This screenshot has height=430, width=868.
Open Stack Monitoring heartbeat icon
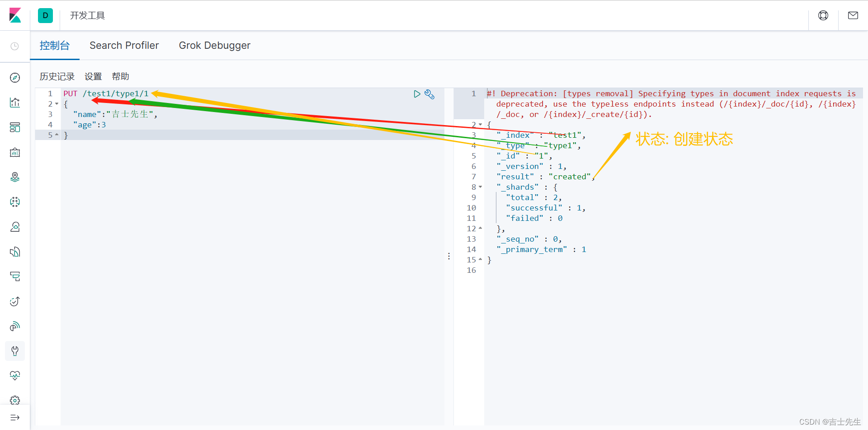click(15, 375)
